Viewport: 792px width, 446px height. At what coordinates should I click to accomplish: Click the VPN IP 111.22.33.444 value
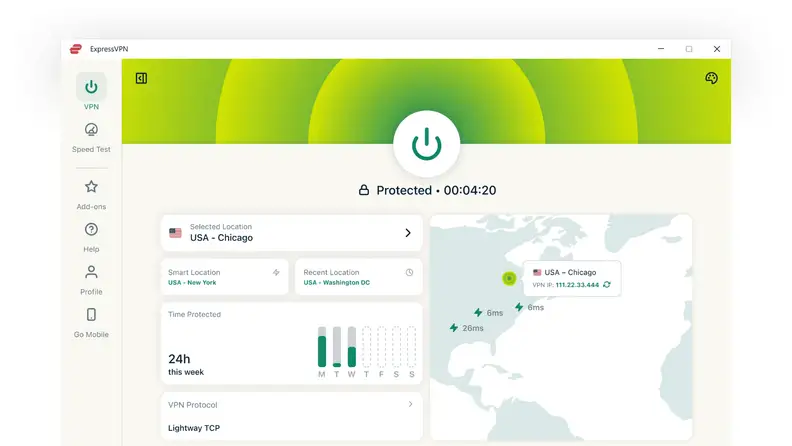point(577,285)
